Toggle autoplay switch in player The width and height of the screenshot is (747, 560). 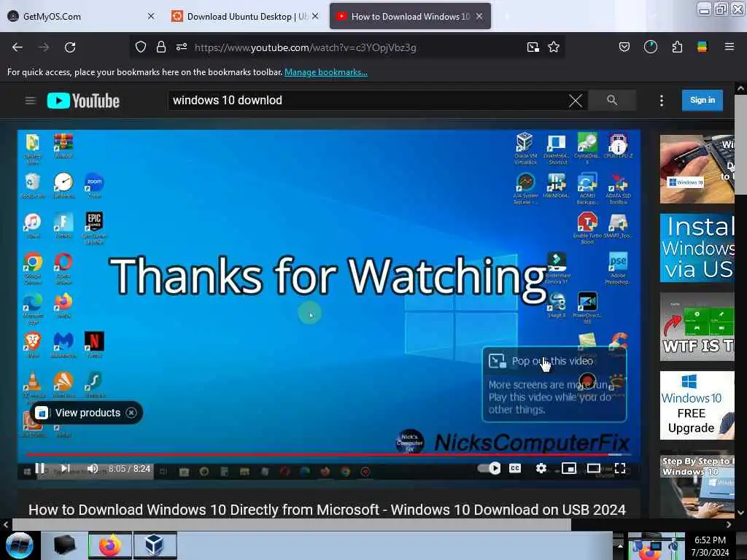point(489,469)
